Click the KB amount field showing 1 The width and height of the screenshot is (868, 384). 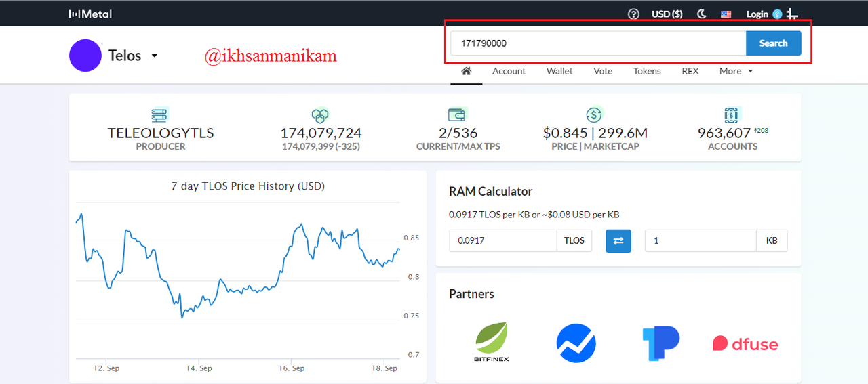coord(701,240)
